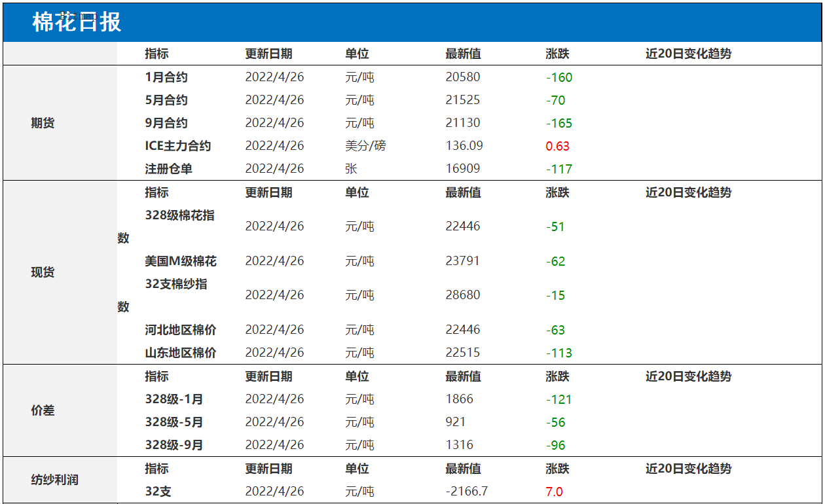Click 单位 header in 期货 section
Image resolution: width=825 pixels, height=504 pixels.
click(x=357, y=54)
